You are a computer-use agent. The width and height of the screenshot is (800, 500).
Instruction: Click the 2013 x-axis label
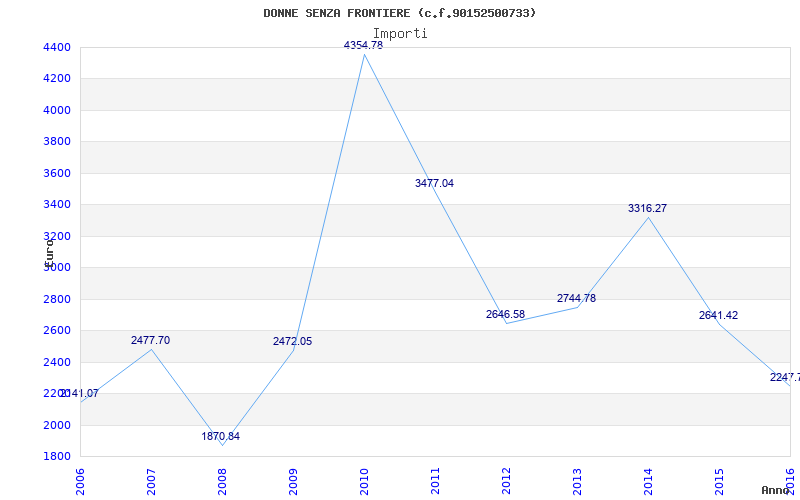click(x=577, y=481)
